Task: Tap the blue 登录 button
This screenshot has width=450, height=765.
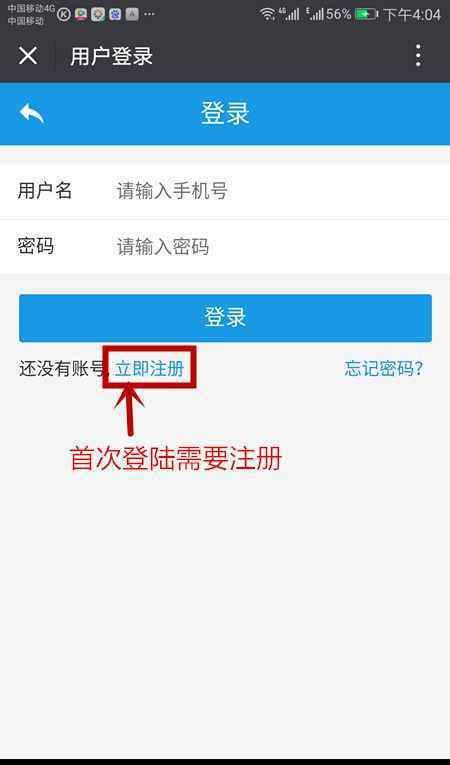Action: click(225, 318)
